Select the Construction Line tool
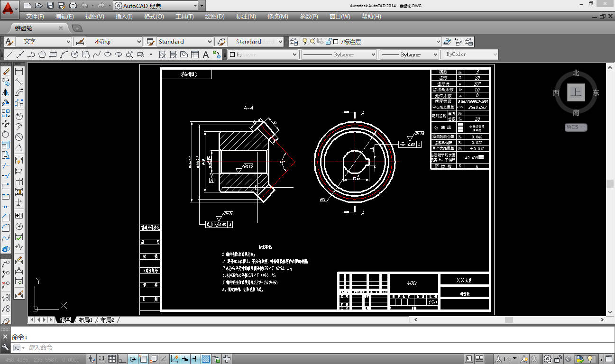 20,55
